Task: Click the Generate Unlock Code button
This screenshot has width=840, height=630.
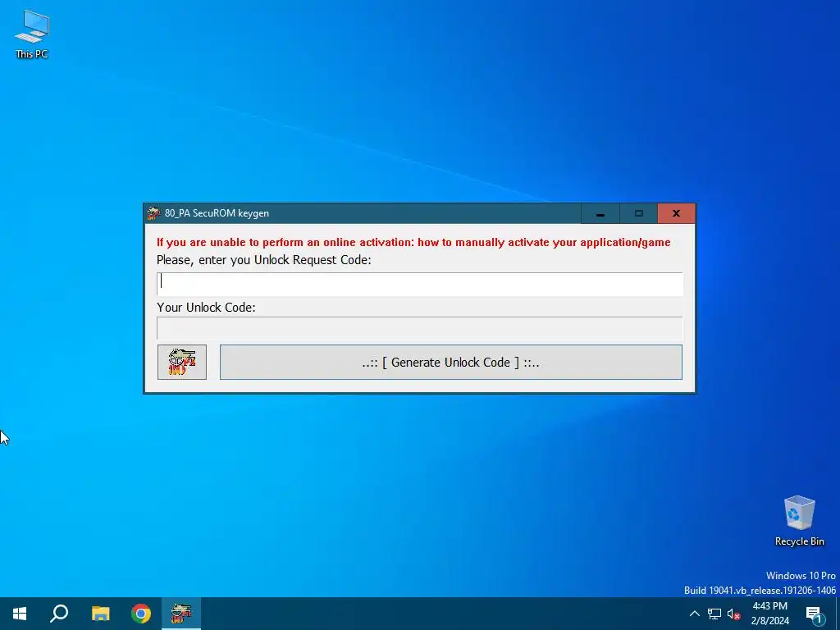Action: click(x=450, y=362)
